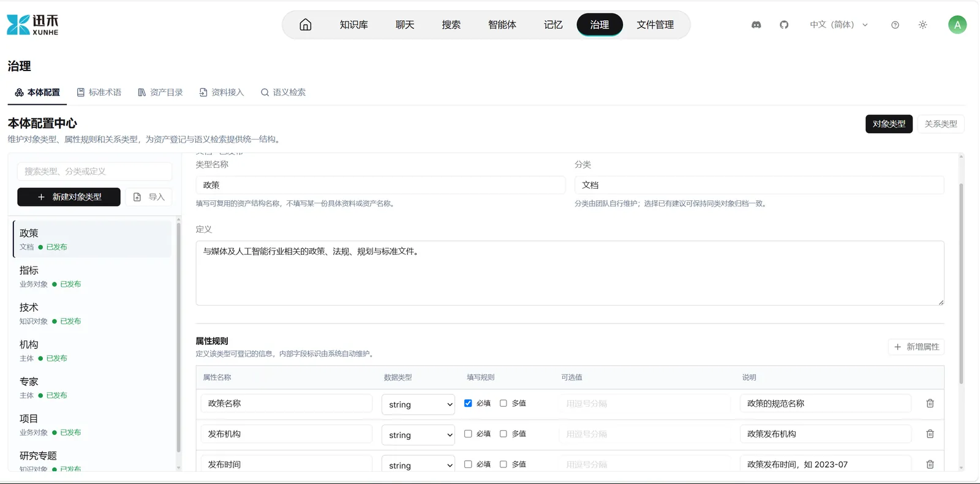
Task: Click the 新建对象类型 button
Action: [69, 197]
